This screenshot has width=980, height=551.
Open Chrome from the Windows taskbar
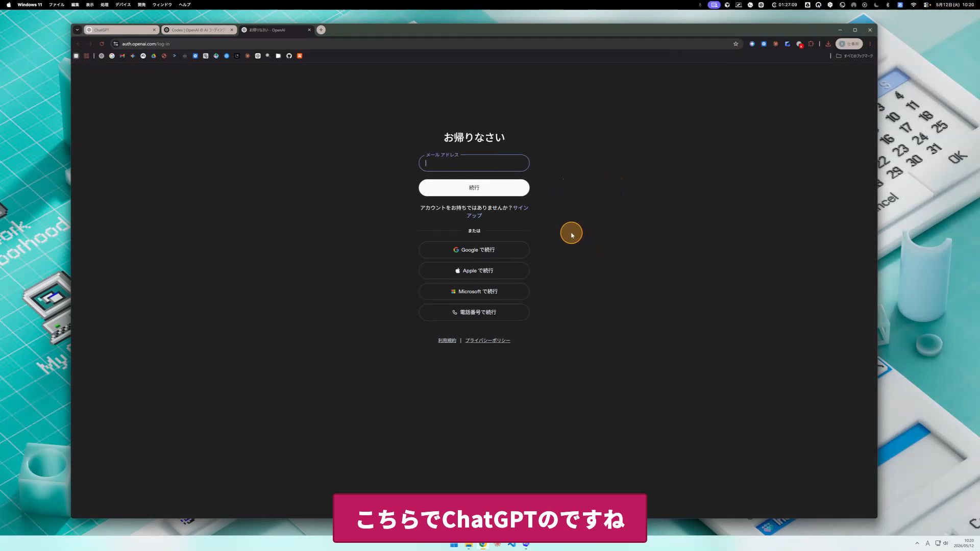[x=483, y=544]
